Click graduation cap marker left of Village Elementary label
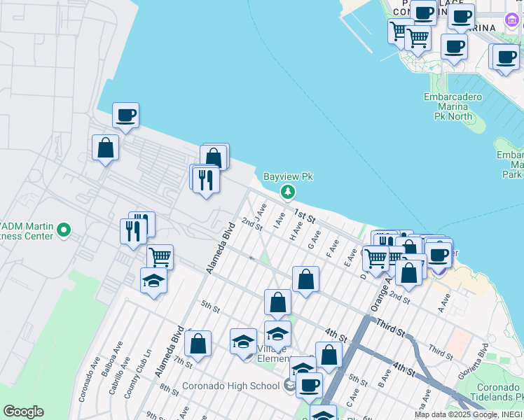 click(x=244, y=343)
